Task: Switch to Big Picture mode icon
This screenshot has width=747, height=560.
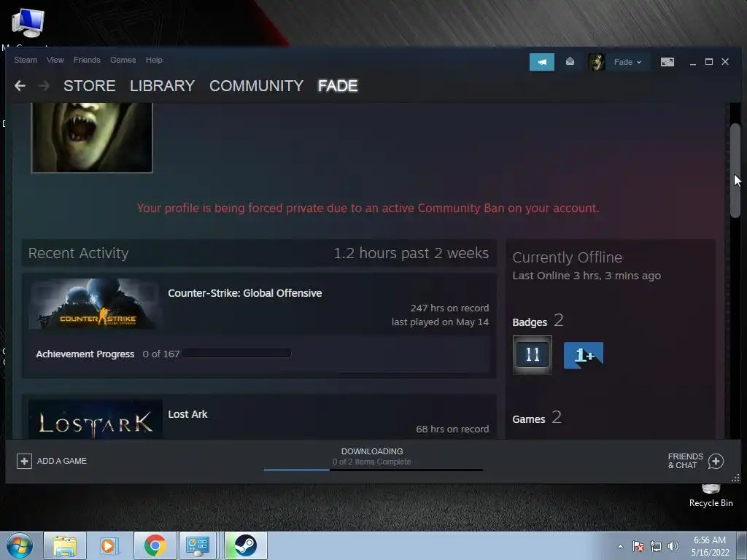Action: click(667, 62)
